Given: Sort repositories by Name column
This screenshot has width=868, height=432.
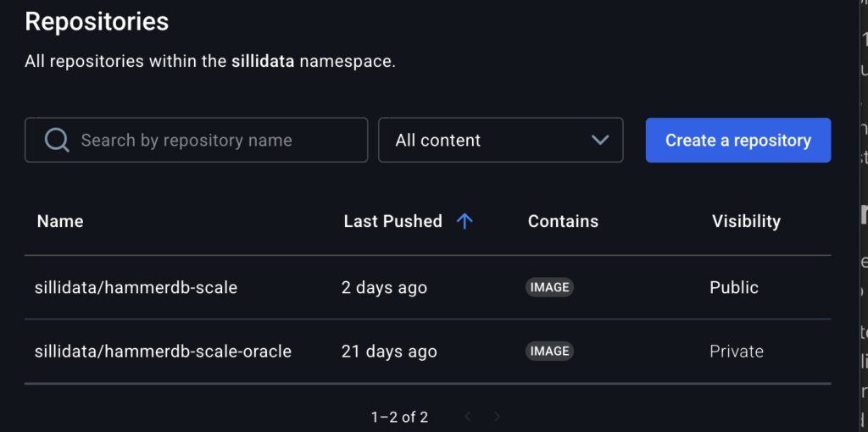Looking at the screenshot, I should tap(60, 221).
